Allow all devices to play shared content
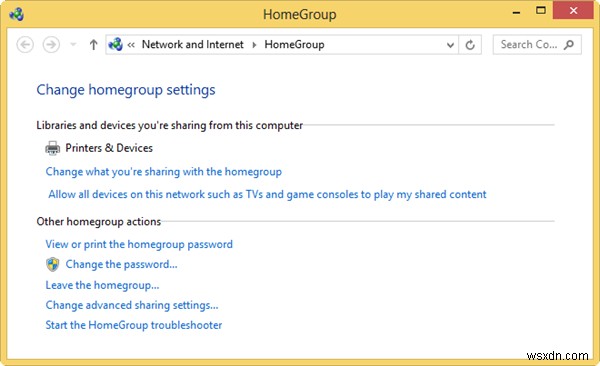This screenshot has width=600, height=366. (267, 194)
